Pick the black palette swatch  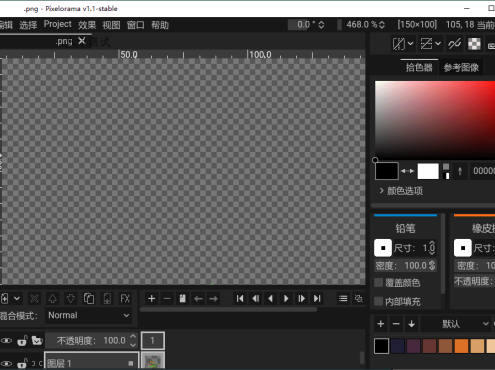[x=381, y=346]
